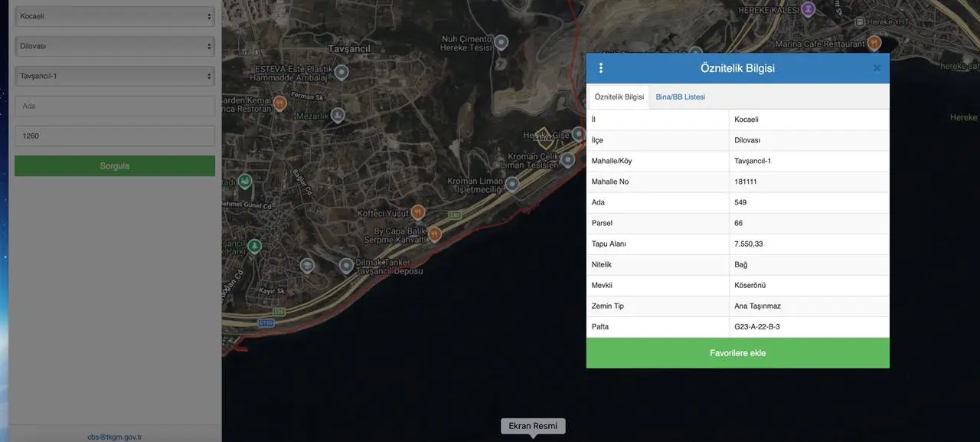Click the Parsel value 66 in table
The width and height of the screenshot is (980, 442).
(x=739, y=223)
